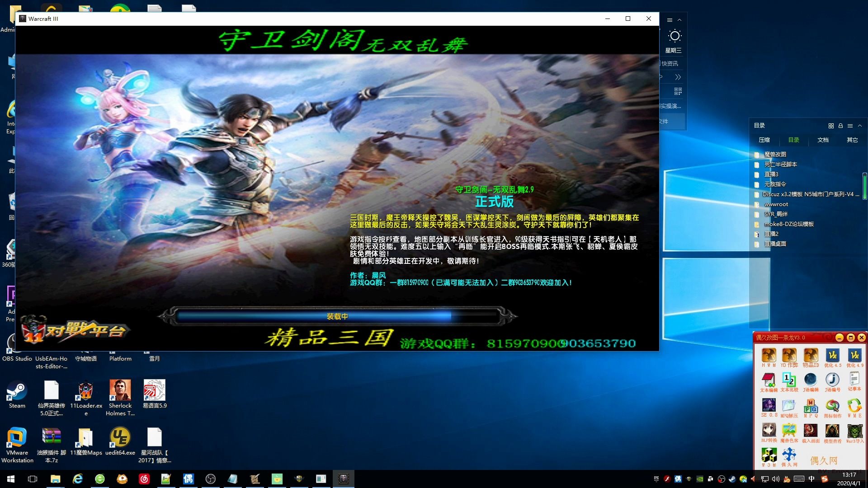The image size is (868, 488).
Task: Click the 装载中 loading progress bar
Action: (x=337, y=316)
